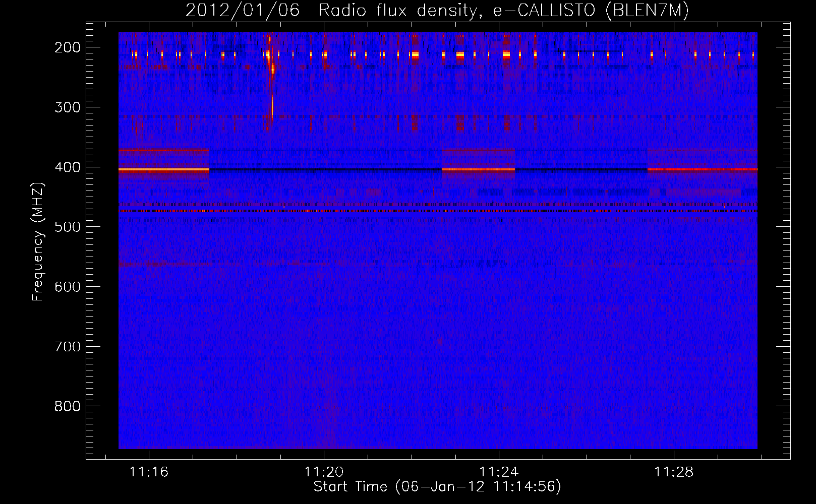Viewport: 816px width, 504px height.
Task: Click the 700 frequency tick label
Action: (x=68, y=347)
